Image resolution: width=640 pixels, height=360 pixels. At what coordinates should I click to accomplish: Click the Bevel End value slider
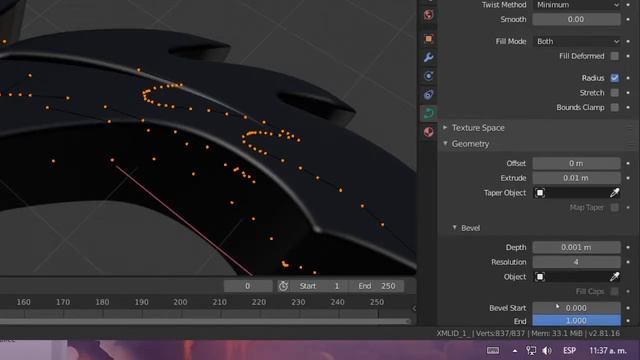576,320
